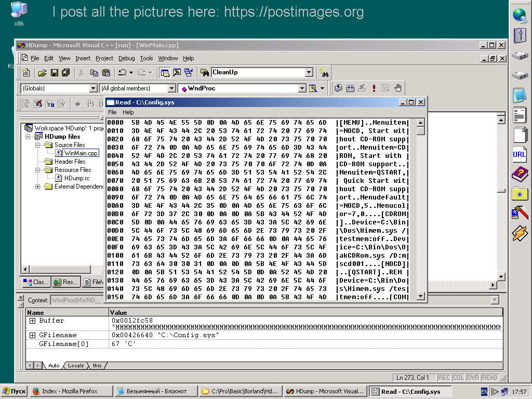Screen dimensions: 532x399
Task: Open the (All global members) filter dropdown
Action: 171,88
